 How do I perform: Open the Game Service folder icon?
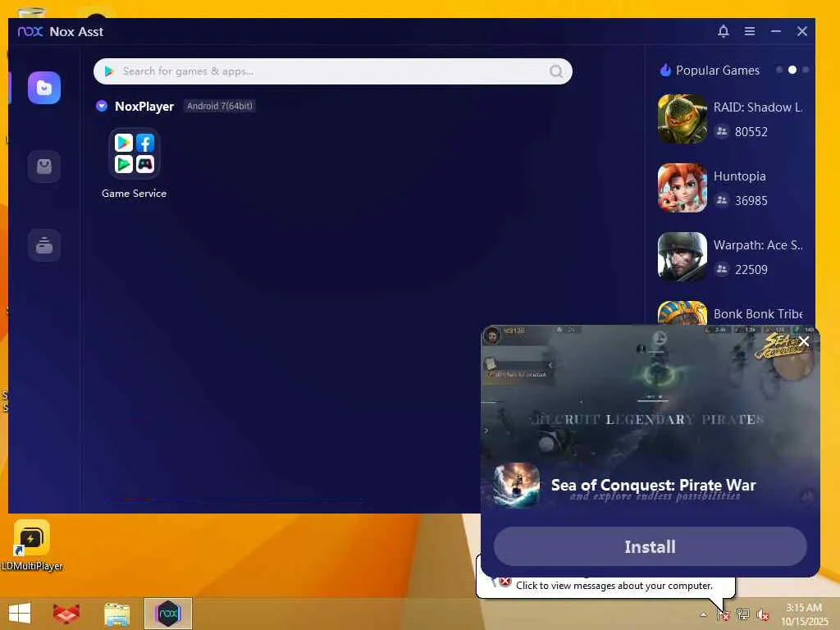pyautogui.click(x=134, y=153)
